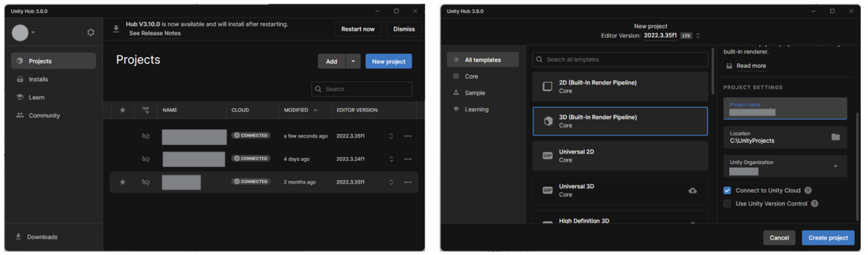Click CONNECTED badge of '4 days ago' project
Screen dimensions: 868x255
click(x=251, y=159)
